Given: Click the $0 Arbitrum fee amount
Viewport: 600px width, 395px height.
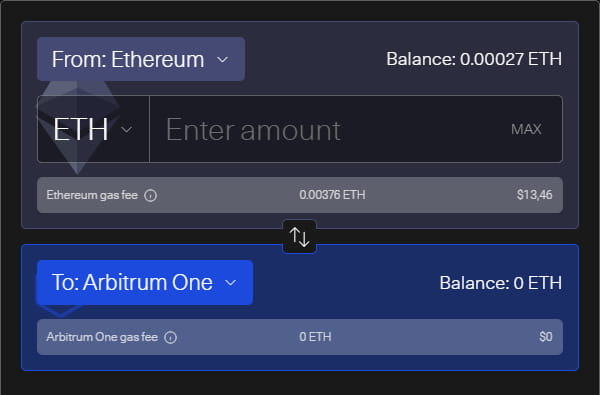Looking at the screenshot, I should coord(546,337).
